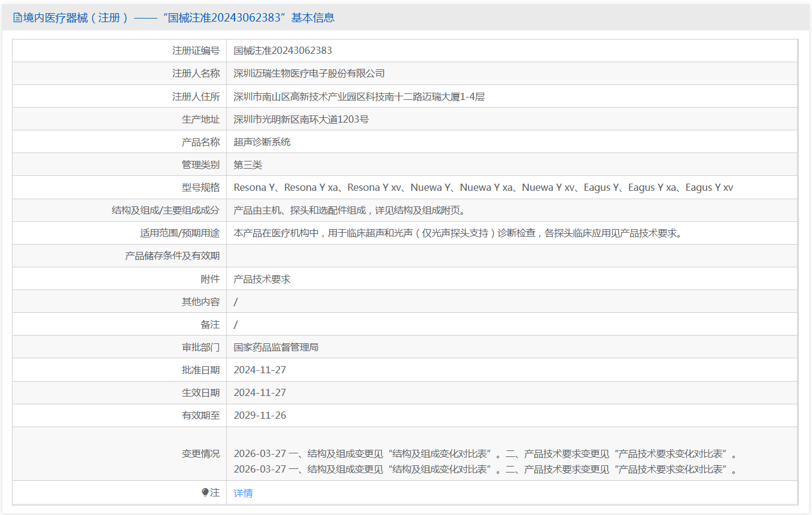Click the lightbulb icon beside 注

pyautogui.click(x=205, y=493)
